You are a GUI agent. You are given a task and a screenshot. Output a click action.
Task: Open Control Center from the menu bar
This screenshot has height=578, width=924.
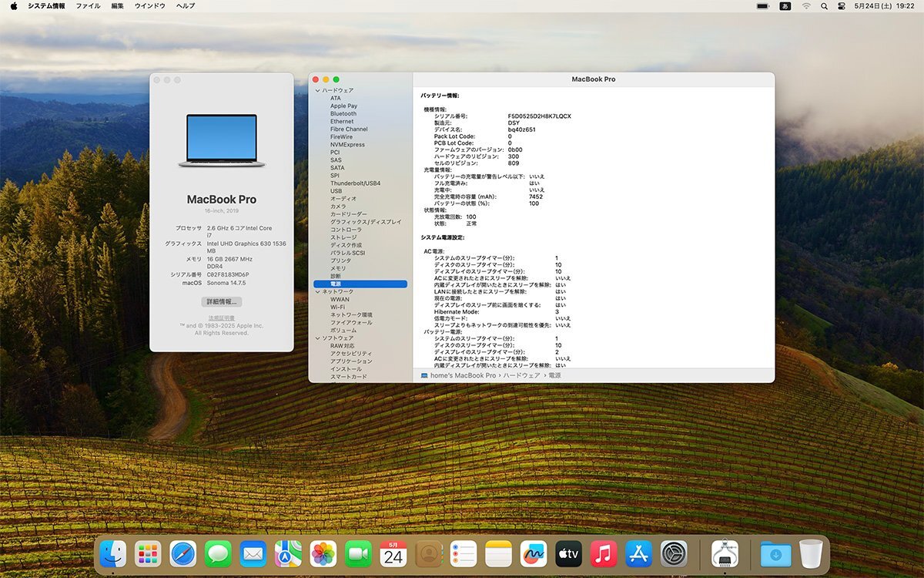[842, 5]
